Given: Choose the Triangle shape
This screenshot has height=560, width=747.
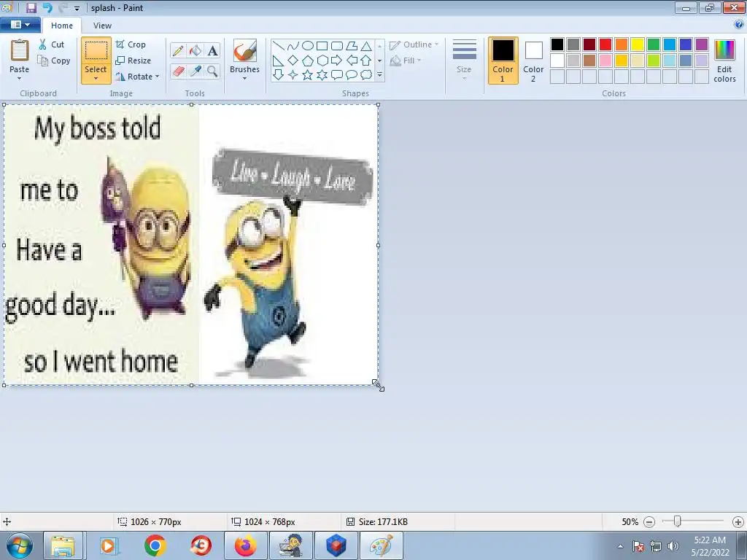Looking at the screenshot, I should (x=366, y=46).
